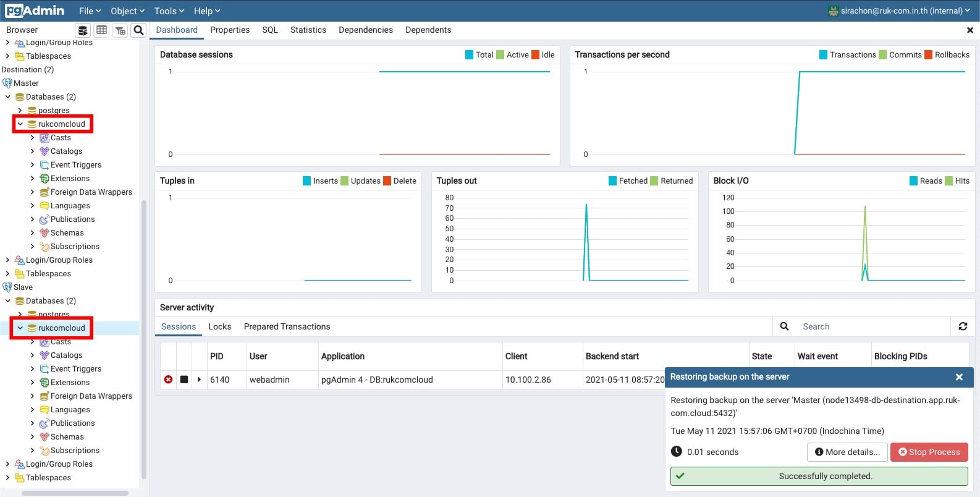Close the Restoring backup notification
The height and width of the screenshot is (497, 980).
pyautogui.click(x=959, y=377)
